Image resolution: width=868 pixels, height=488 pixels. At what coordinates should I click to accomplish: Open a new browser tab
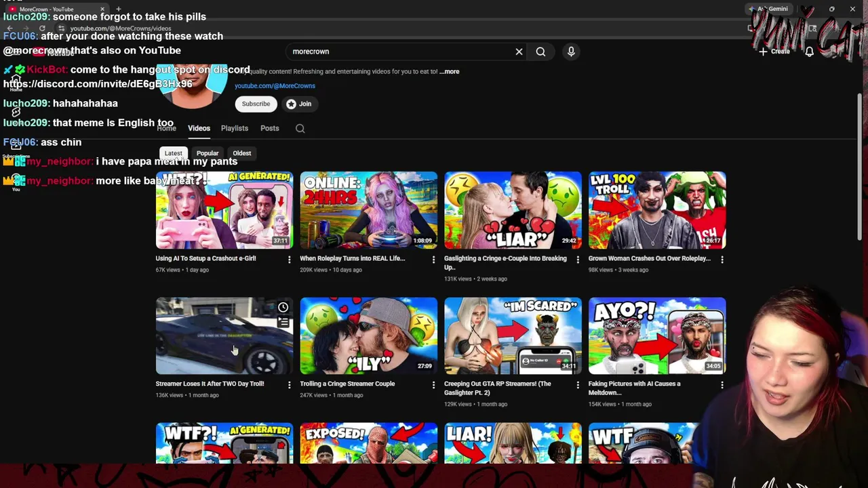118,9
